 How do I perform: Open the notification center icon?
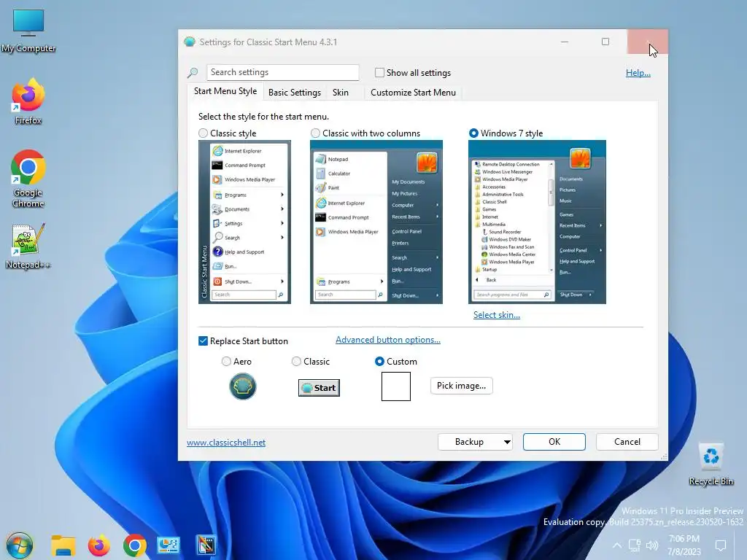pyautogui.click(x=721, y=545)
